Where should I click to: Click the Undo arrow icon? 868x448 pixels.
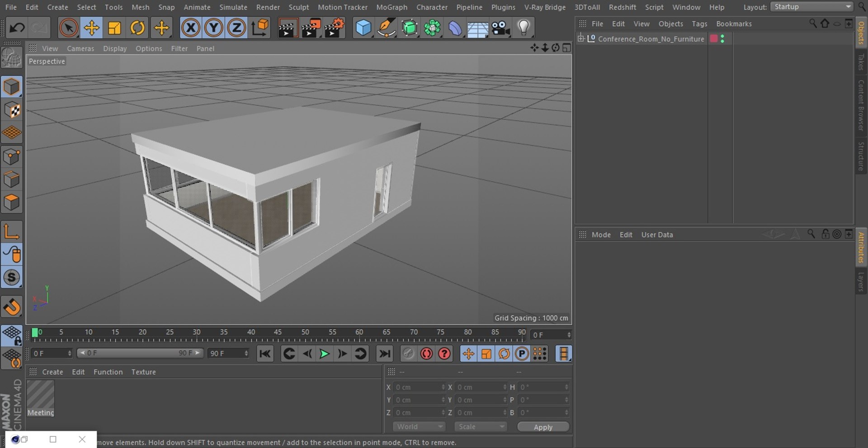pos(17,28)
